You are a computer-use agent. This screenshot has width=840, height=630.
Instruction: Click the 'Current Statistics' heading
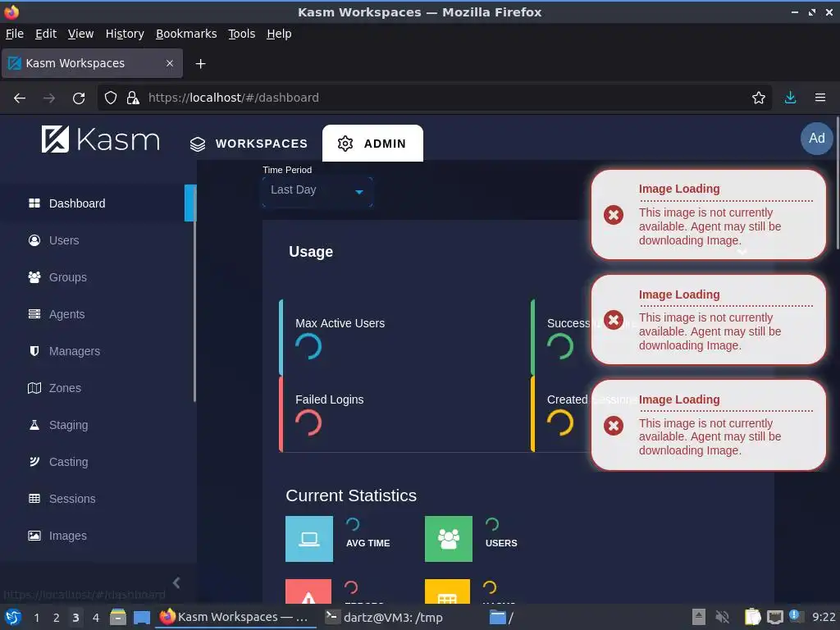point(351,495)
